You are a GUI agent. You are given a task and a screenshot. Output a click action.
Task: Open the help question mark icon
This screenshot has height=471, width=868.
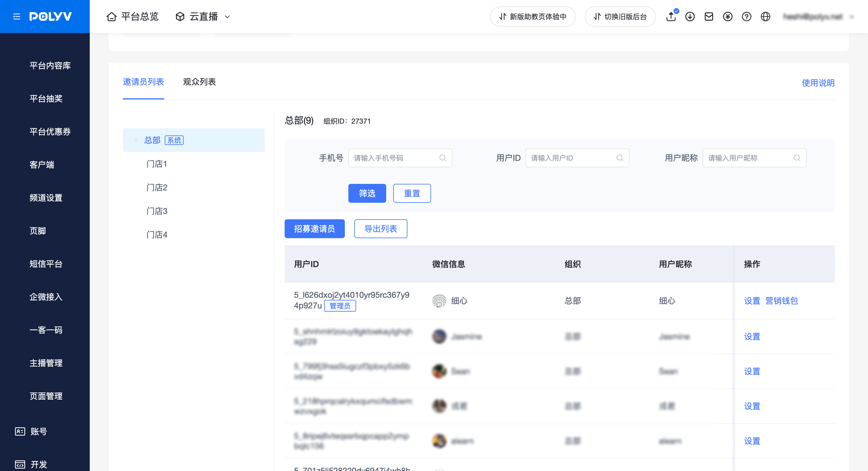click(x=746, y=17)
